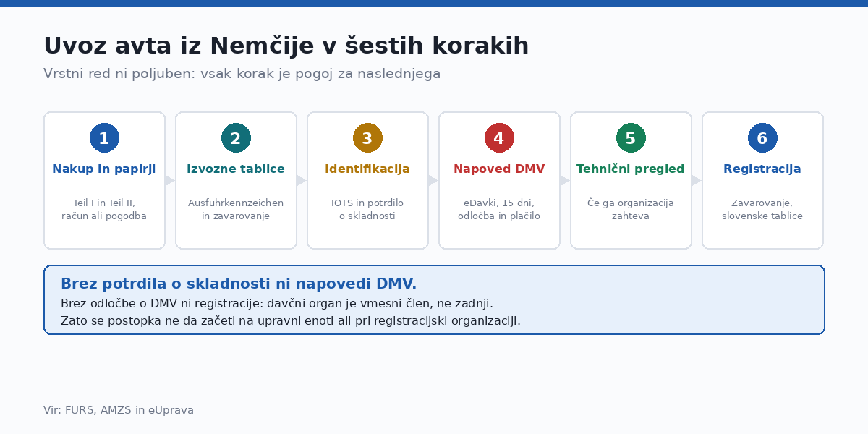The image size is (868, 434).
Task: Select the 'Izvozne tablice' heading
Action: click(x=236, y=169)
